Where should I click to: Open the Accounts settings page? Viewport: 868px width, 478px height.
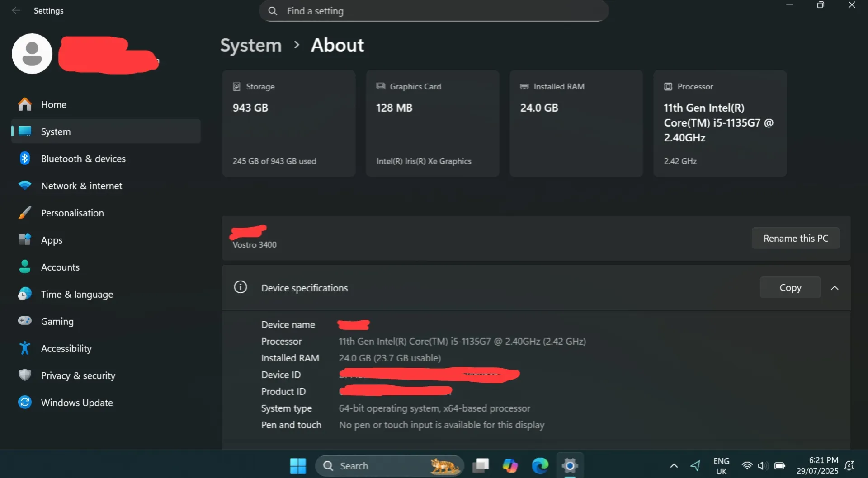pyautogui.click(x=60, y=267)
